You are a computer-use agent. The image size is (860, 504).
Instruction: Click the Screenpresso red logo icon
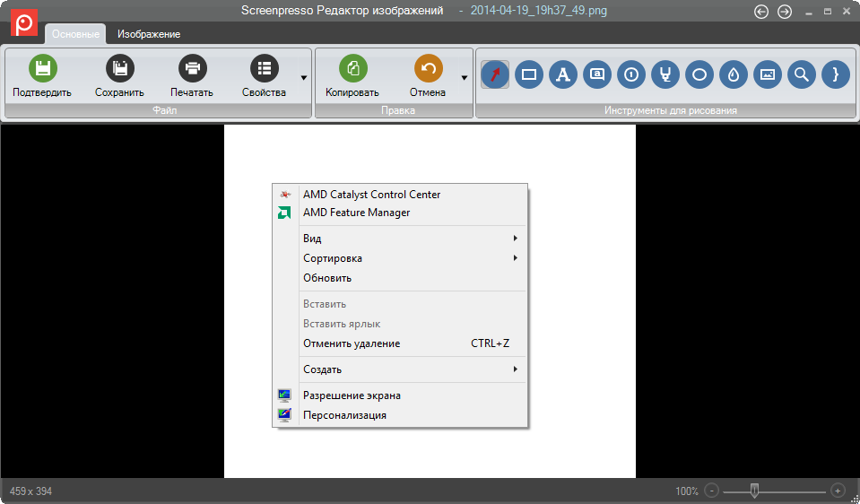click(24, 22)
